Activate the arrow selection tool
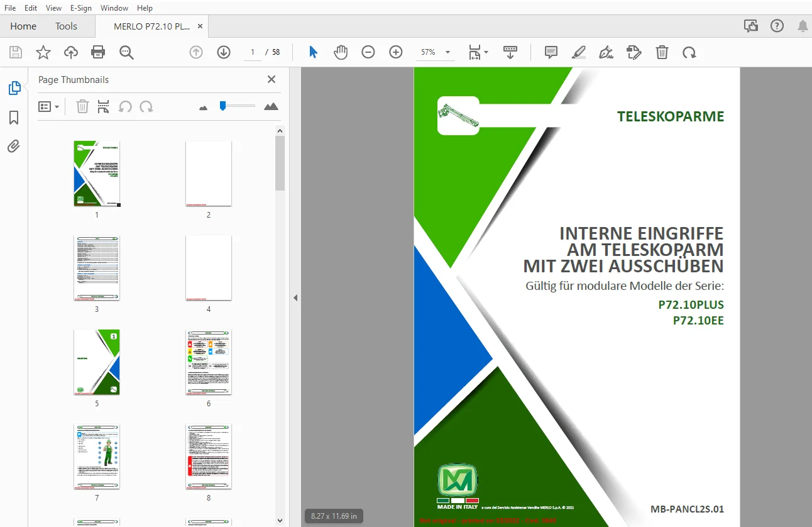 click(x=313, y=52)
